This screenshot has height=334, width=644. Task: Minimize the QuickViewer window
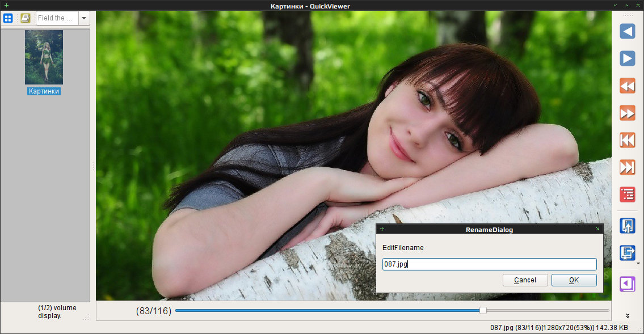click(615, 5)
